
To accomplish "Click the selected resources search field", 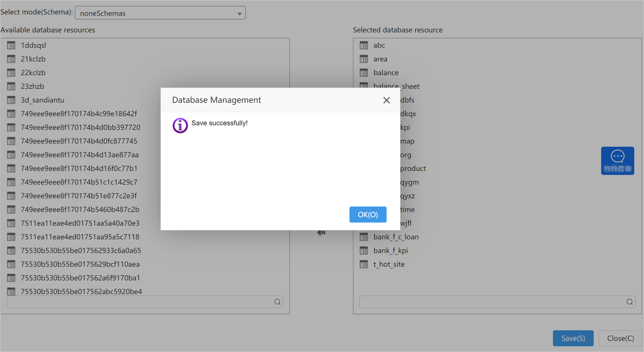I will (x=497, y=302).
